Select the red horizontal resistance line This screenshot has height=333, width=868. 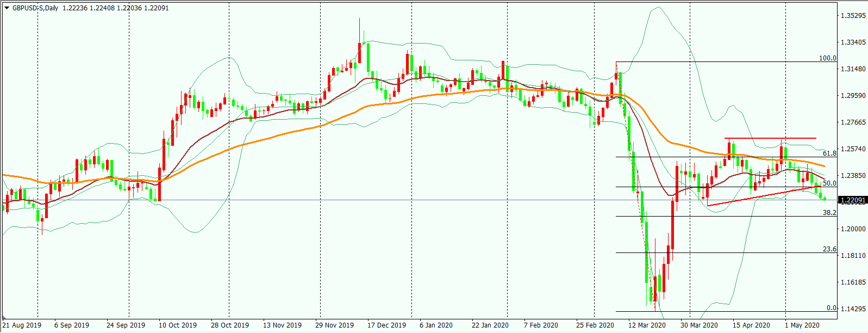[x=770, y=138]
